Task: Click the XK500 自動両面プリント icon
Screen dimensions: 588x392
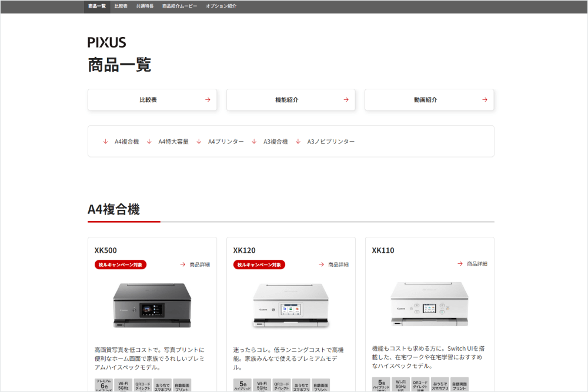Action: (x=182, y=386)
